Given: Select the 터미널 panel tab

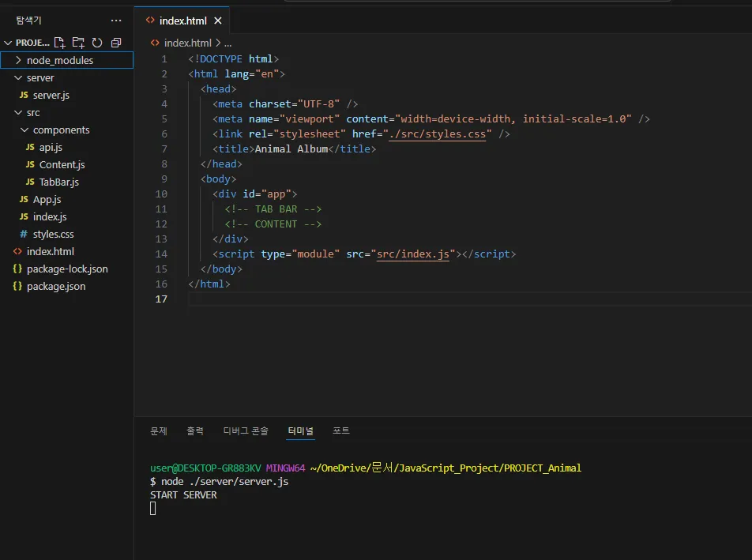Looking at the screenshot, I should point(301,430).
